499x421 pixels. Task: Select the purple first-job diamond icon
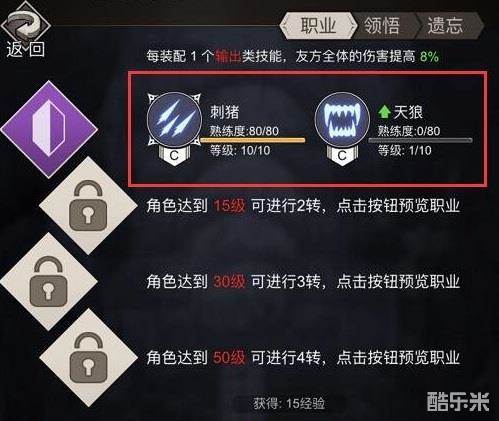pyautogui.click(x=49, y=129)
